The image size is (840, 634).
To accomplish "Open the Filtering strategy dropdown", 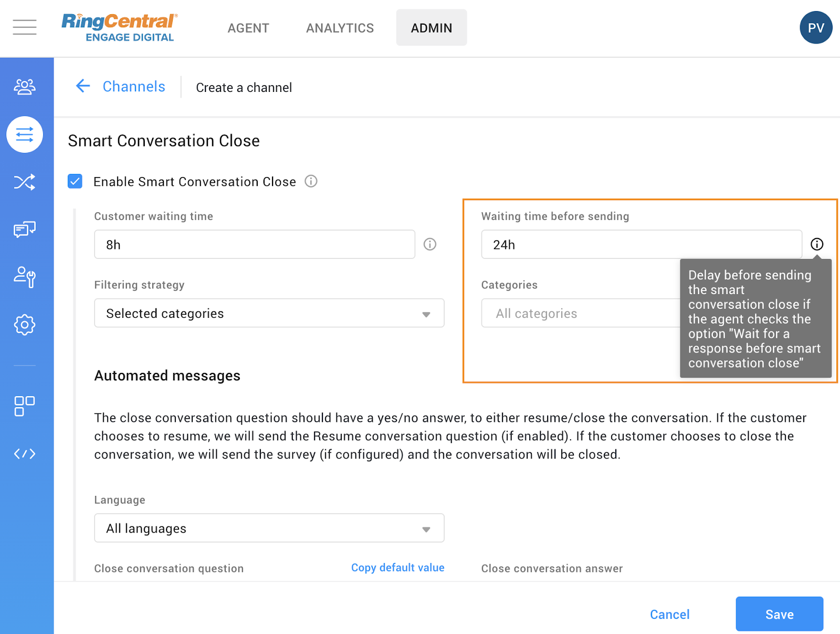I will [269, 313].
